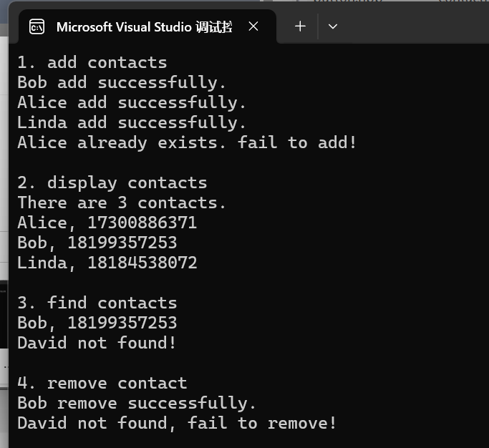Click the empty title bar area right of the dropdown
This screenshot has height=448, width=489.
coord(415,26)
